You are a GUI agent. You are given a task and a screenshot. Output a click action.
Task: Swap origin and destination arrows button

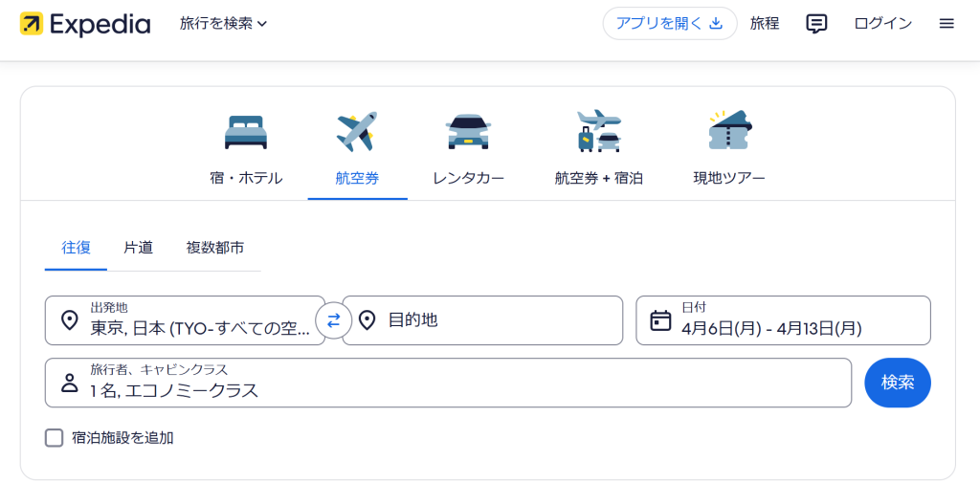[334, 320]
